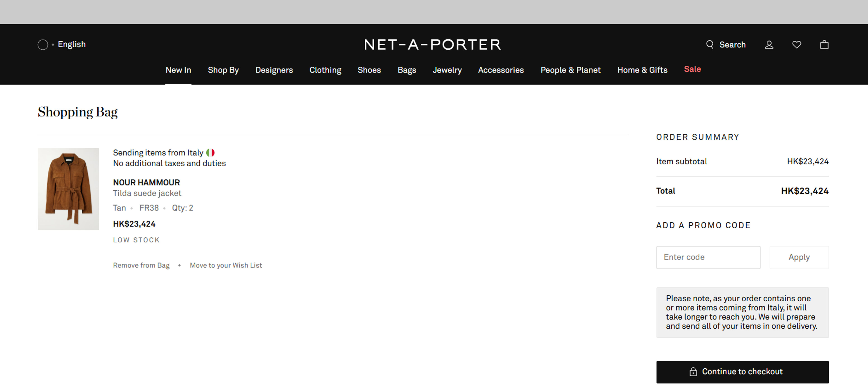This screenshot has width=868, height=386.
Task: Open the wish list heart icon
Action: pos(797,44)
